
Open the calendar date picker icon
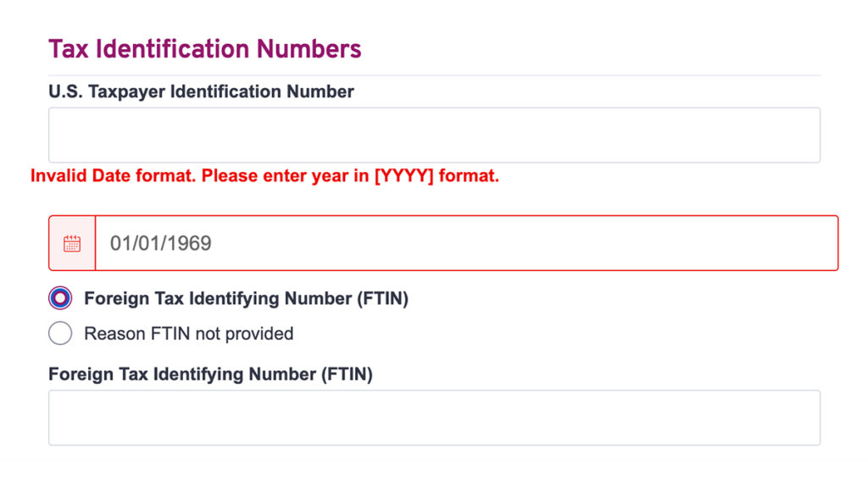pyautogui.click(x=72, y=243)
